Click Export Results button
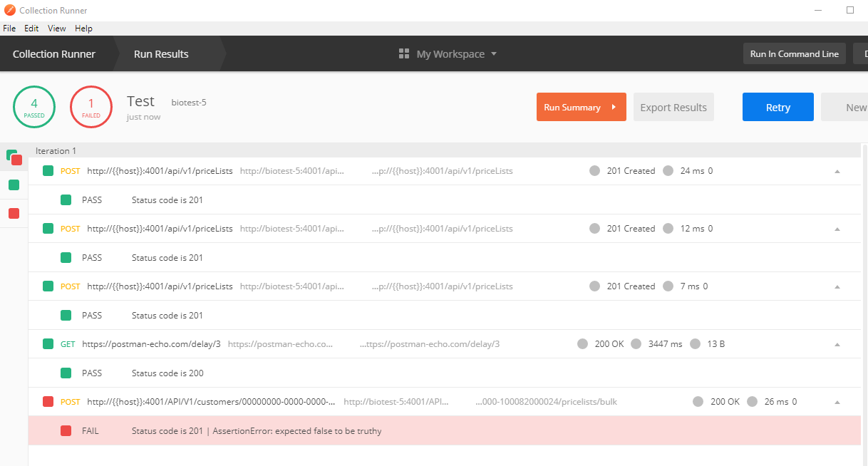Viewport: 868px width, 466px height. 673,108
